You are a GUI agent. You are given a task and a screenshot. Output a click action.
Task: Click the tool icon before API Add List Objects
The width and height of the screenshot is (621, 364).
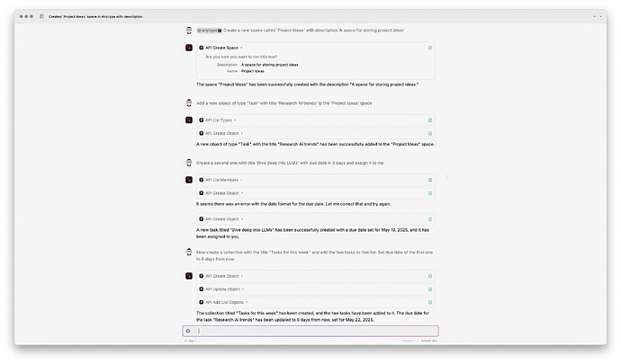202,302
